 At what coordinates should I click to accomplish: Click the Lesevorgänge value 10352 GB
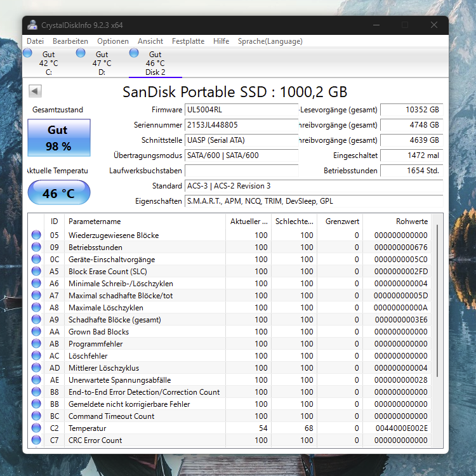point(412,110)
